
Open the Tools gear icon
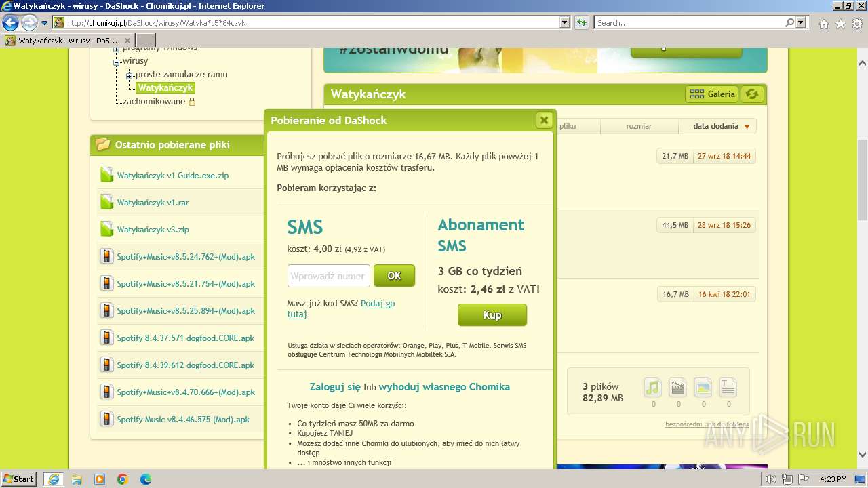(x=857, y=24)
